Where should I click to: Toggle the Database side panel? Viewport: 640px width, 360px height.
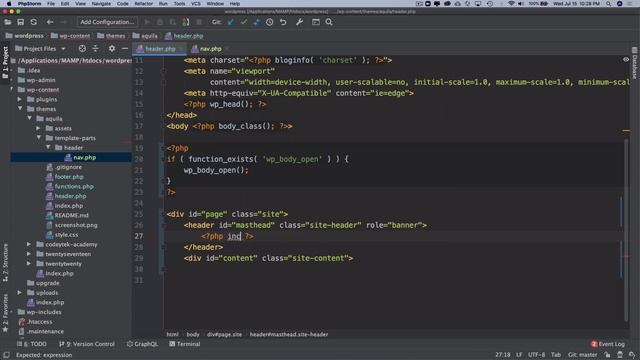pos(635,63)
